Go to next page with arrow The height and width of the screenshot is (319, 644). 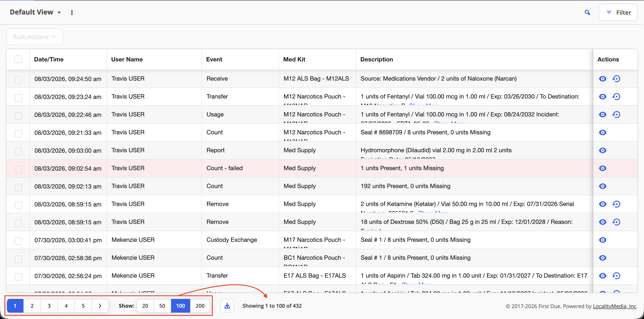click(100, 306)
